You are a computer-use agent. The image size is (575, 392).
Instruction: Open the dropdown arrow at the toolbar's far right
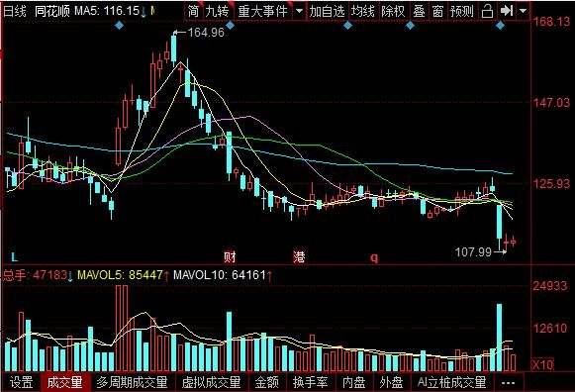[524, 11]
